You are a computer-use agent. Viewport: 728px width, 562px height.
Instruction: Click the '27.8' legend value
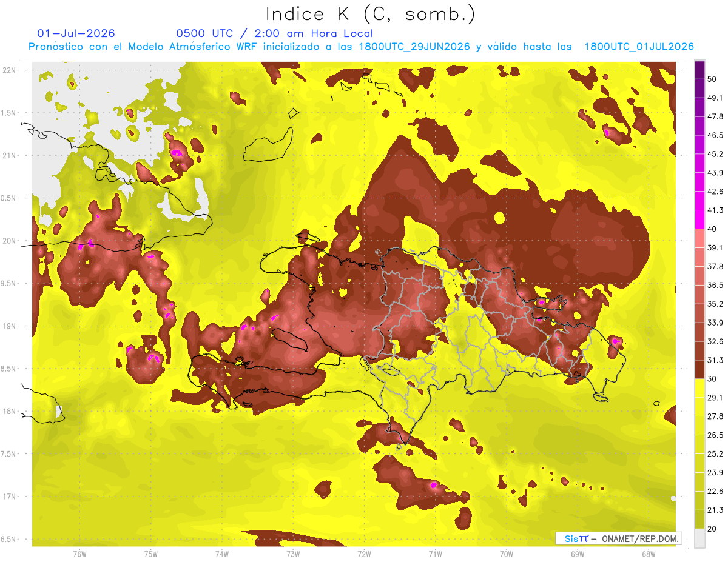tap(715, 416)
